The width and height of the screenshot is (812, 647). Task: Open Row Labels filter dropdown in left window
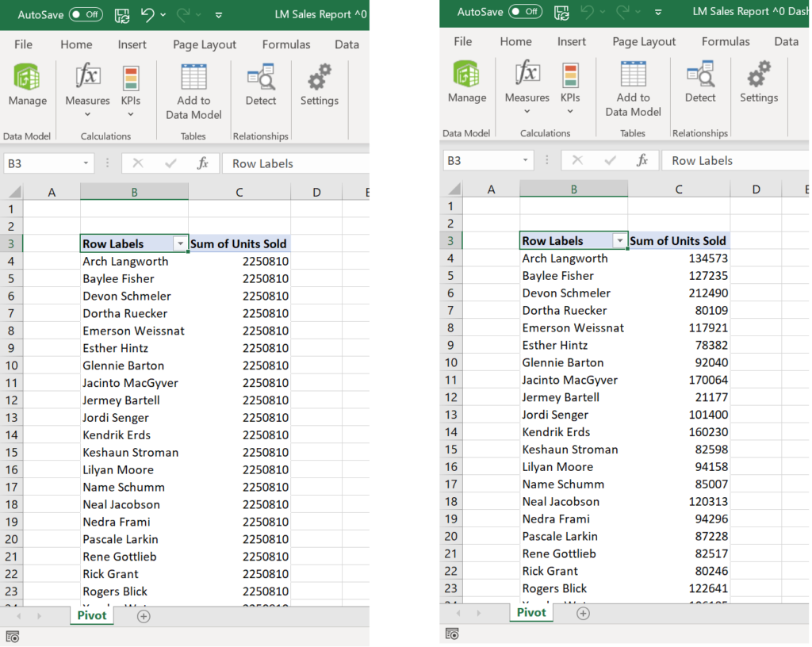[x=180, y=244]
